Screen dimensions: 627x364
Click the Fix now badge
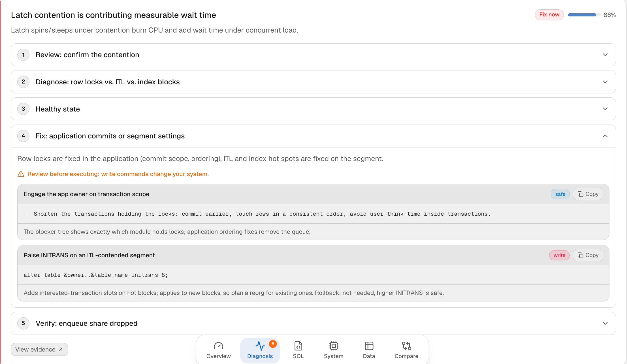pos(549,15)
